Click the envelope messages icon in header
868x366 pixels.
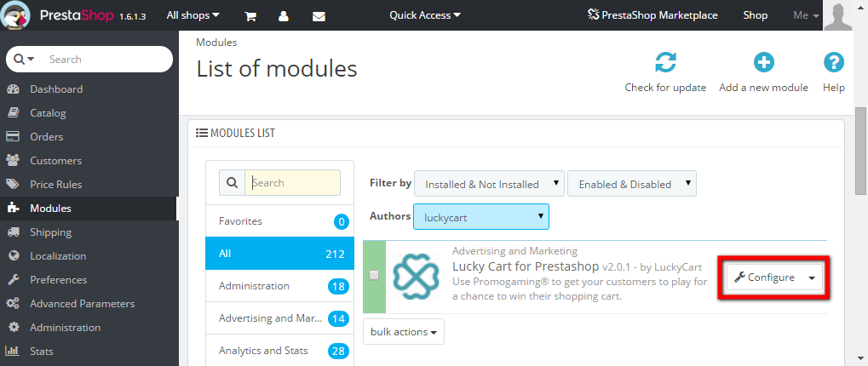tap(319, 15)
